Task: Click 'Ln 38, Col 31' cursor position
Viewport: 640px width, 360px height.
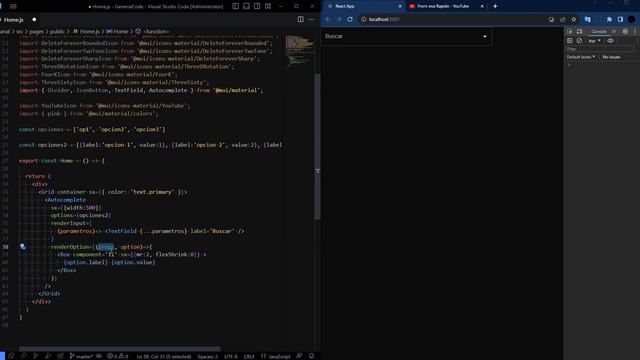Action: pyautogui.click(x=164, y=356)
